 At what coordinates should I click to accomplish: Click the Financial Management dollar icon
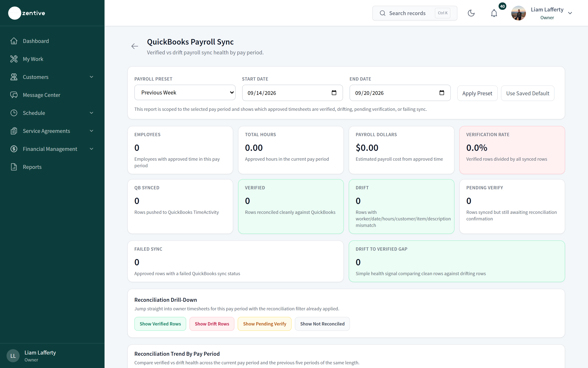[14, 149]
